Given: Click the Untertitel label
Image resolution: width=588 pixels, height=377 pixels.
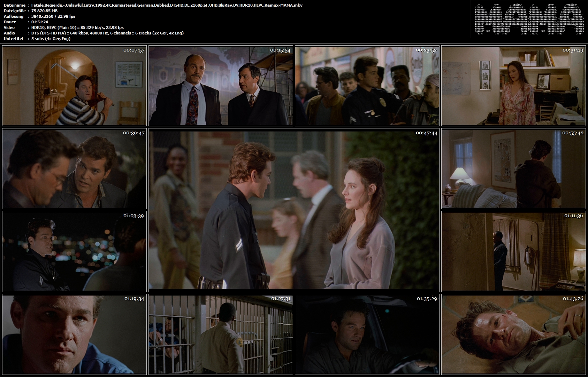Looking at the screenshot, I should (13, 39).
